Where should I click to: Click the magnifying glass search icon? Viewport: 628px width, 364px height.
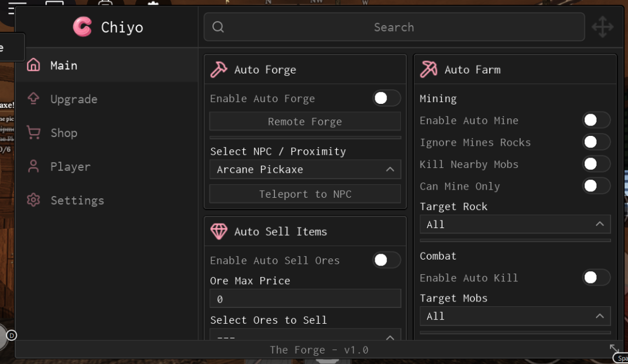(x=218, y=27)
